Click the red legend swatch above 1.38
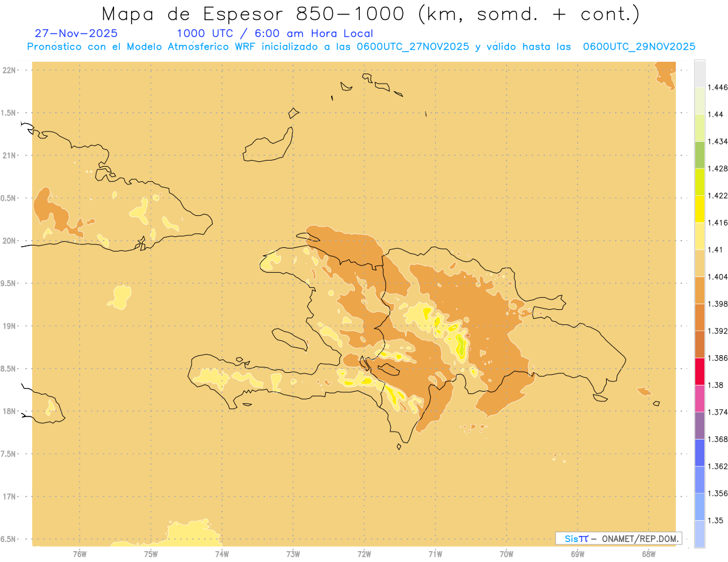The width and height of the screenshot is (728, 562). pos(699,371)
